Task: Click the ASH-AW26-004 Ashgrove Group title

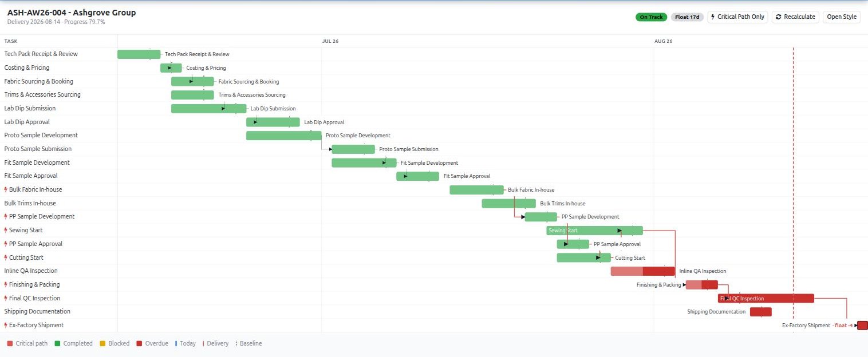Action: (72, 13)
